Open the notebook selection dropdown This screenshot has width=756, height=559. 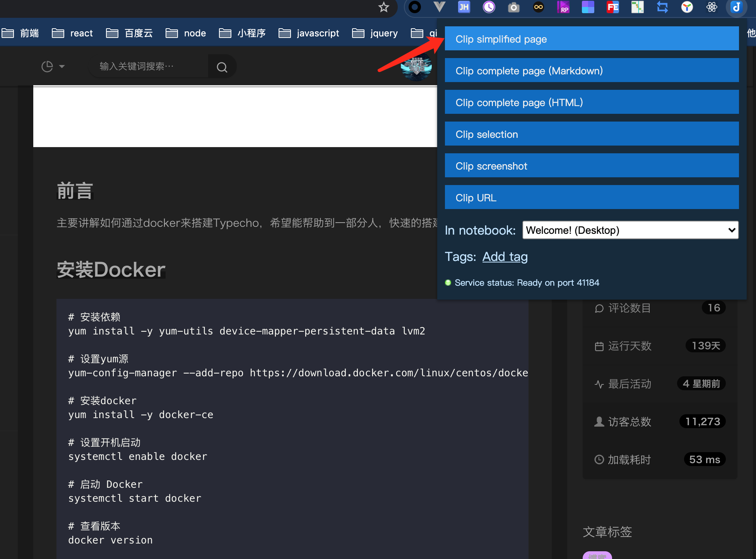630,230
